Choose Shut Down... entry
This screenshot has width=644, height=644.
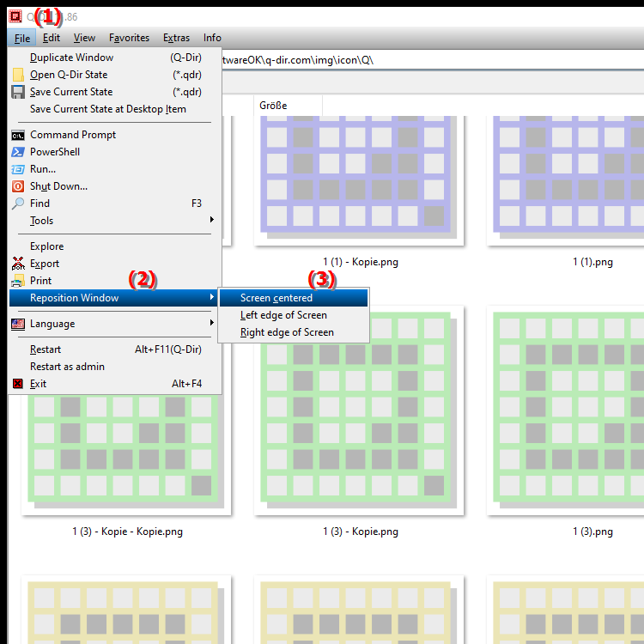(114, 186)
